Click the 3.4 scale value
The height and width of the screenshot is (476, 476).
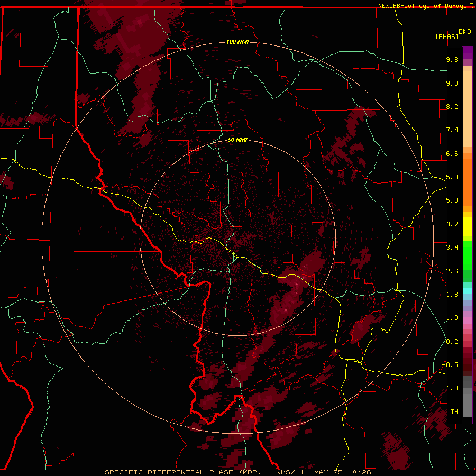pos(452,248)
